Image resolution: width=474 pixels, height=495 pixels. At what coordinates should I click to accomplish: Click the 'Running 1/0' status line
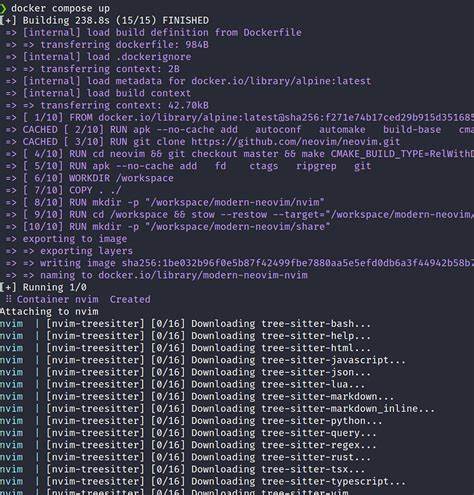[x=43, y=287]
